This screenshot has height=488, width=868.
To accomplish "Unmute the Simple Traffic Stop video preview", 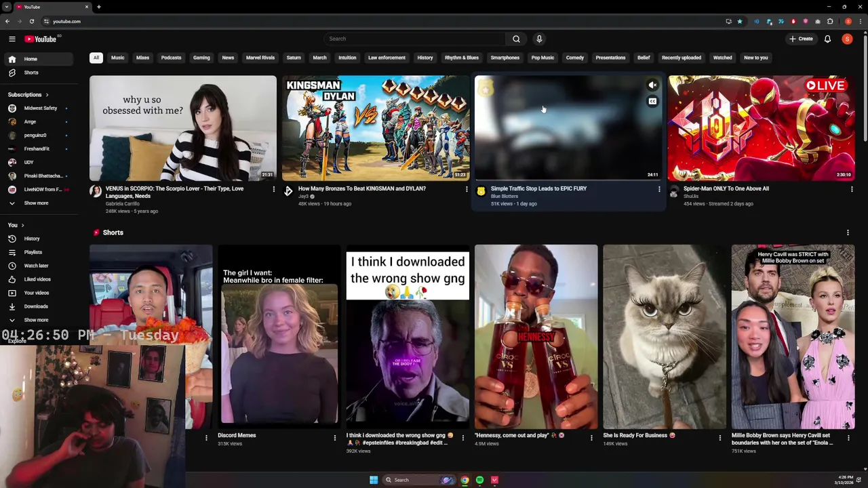I will click(652, 85).
